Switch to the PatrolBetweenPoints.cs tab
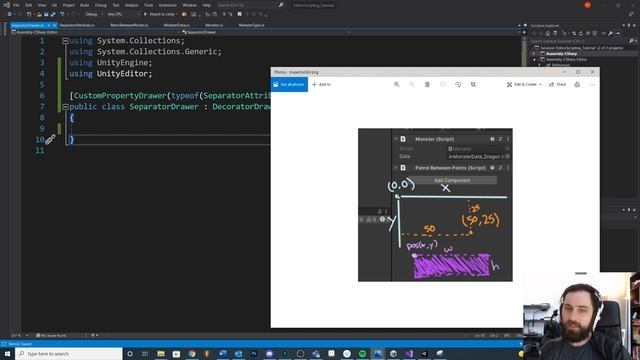Image resolution: width=640 pixels, height=360 pixels. [129, 25]
